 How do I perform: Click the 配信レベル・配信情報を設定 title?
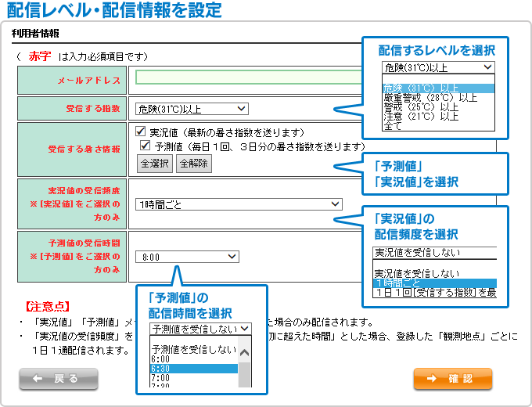pos(114,9)
